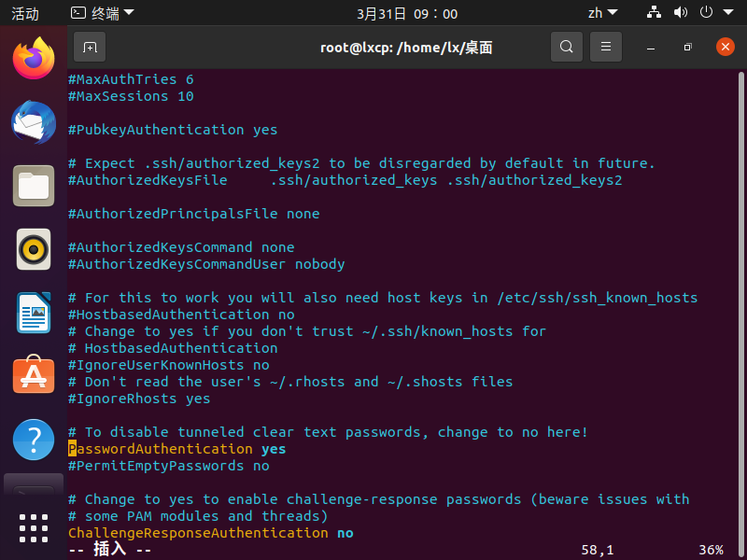Image resolution: width=747 pixels, height=560 pixels.
Task: Click the #PermitEmptyPasswords no line
Action: pos(169,466)
